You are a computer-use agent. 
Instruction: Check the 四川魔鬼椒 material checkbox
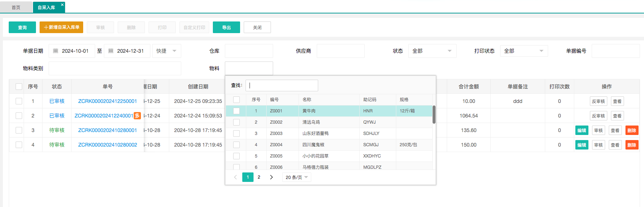[x=236, y=145]
